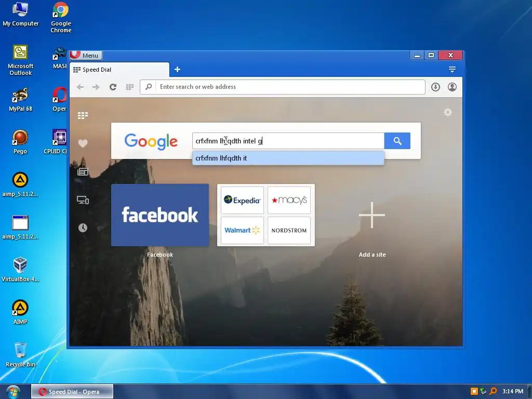Click the tray magnifier icon
532x399 pixels.
[494, 392]
